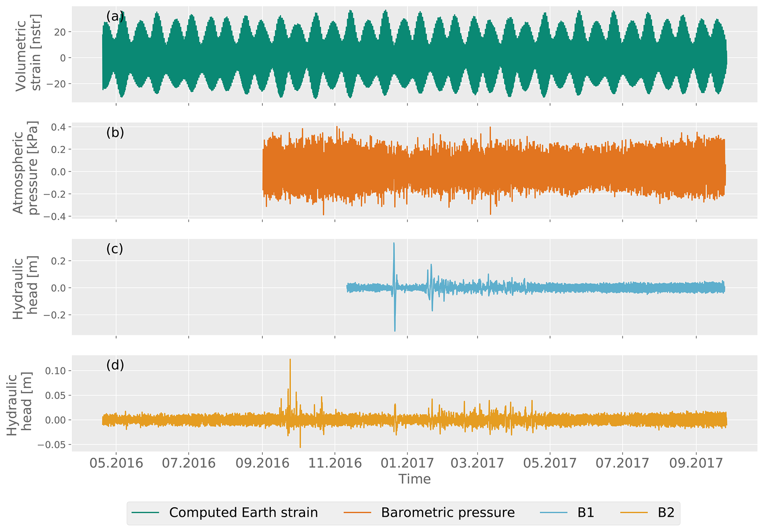764x532 pixels.
Task: Click the 09.2016 x-axis tick label
Action: pos(262,463)
